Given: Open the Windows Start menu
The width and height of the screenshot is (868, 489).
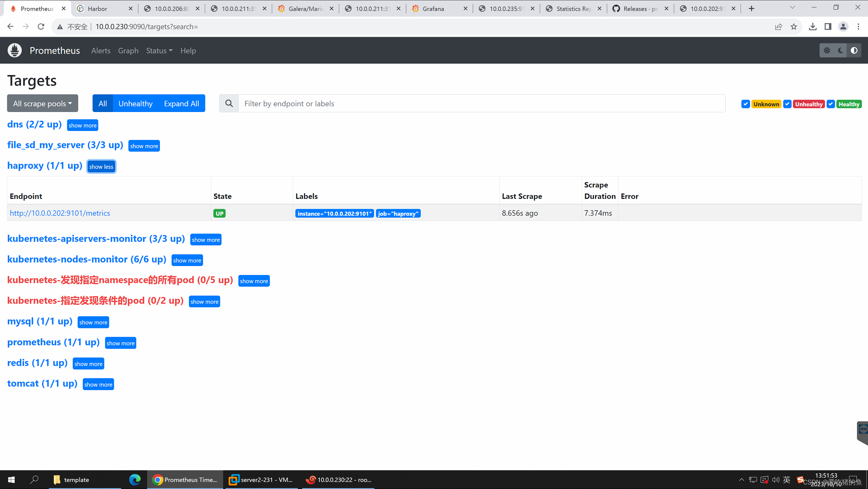Looking at the screenshot, I should [11, 479].
